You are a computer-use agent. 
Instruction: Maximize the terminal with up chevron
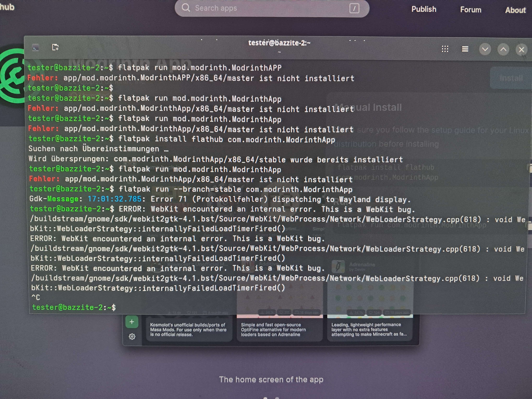coord(503,50)
